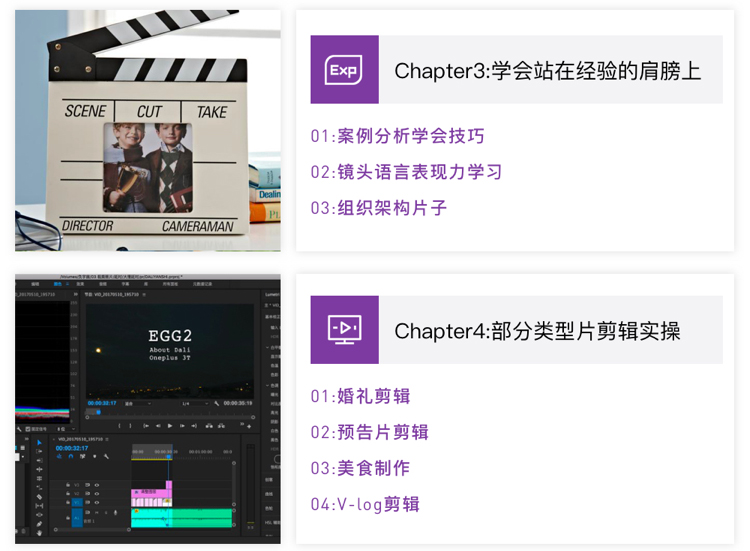Viewport: 750px width, 551px height.
Task: Select the blue 颜色 workspace tab
Action: coord(58,284)
